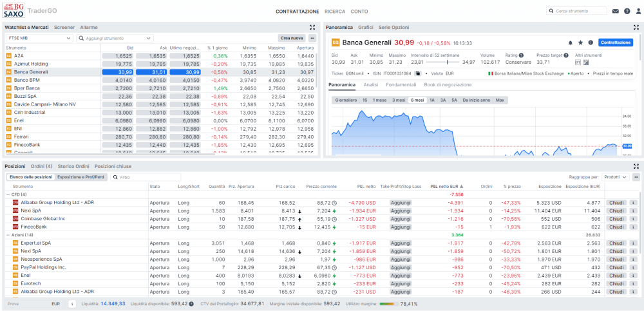Switch to the Grafici tab
644x311 pixels.
pos(366,27)
